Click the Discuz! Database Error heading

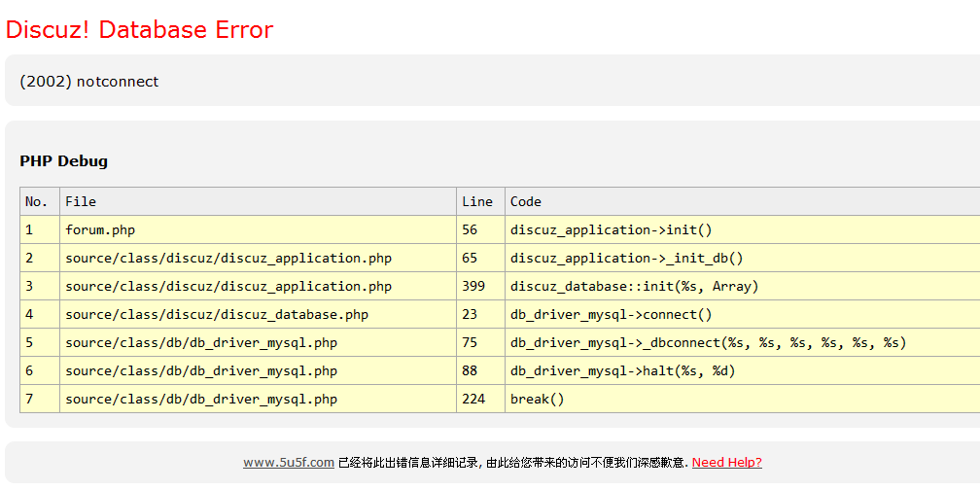tap(139, 29)
